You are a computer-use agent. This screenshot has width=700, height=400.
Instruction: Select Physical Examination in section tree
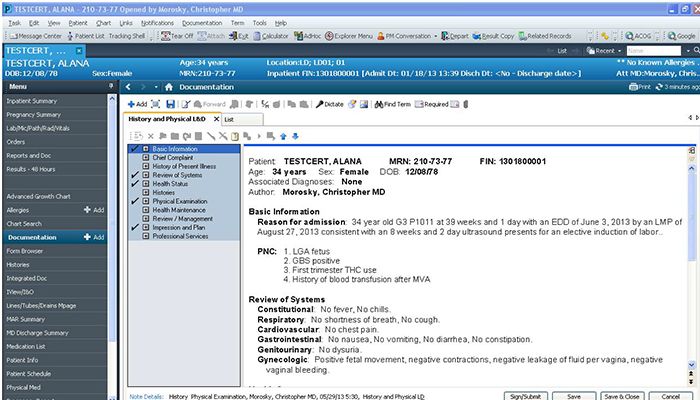pos(180,201)
